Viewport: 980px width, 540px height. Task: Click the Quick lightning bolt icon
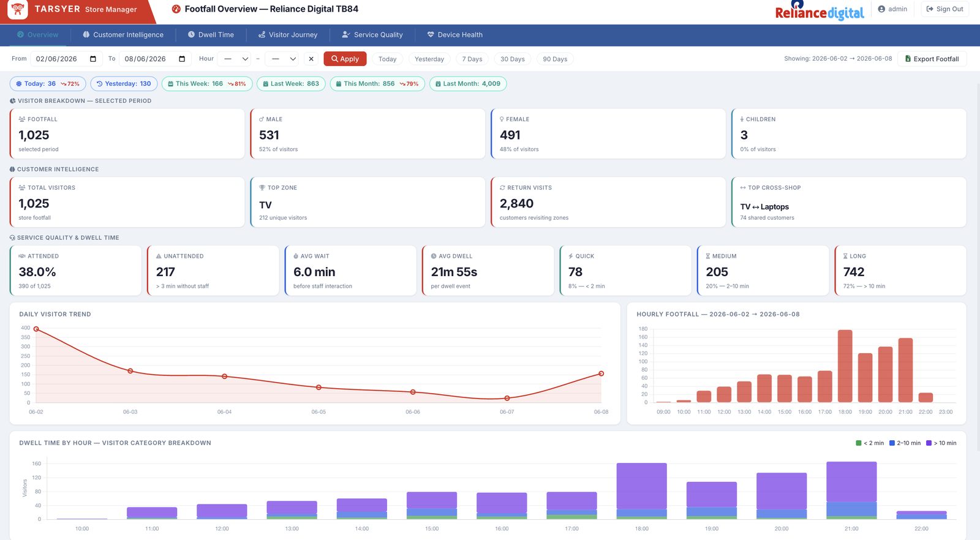coord(571,257)
